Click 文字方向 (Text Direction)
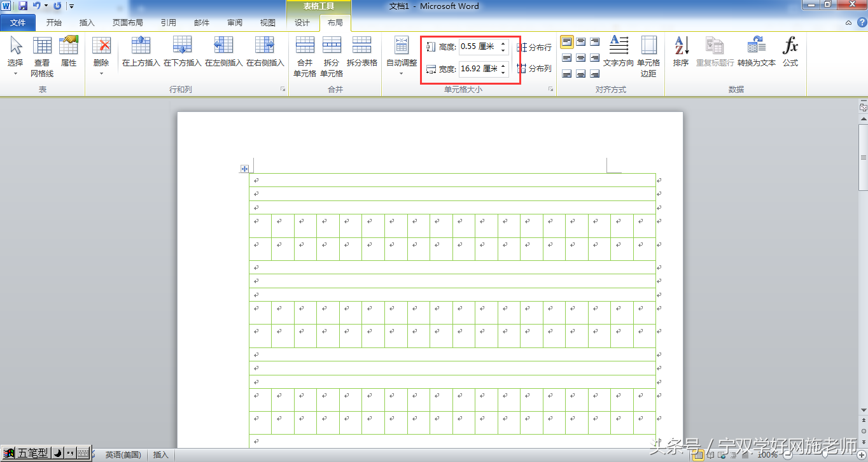The image size is (868, 462). [619, 52]
